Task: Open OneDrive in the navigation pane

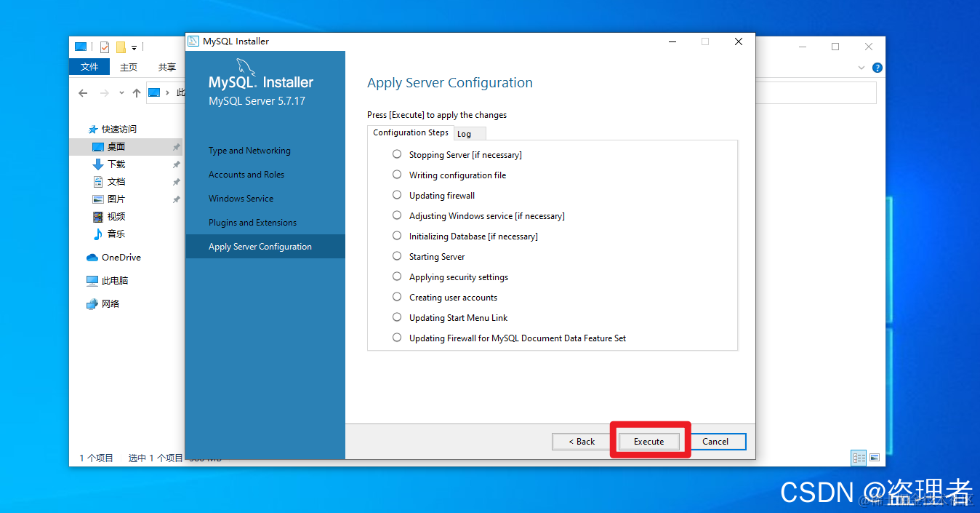Action: coord(113,258)
